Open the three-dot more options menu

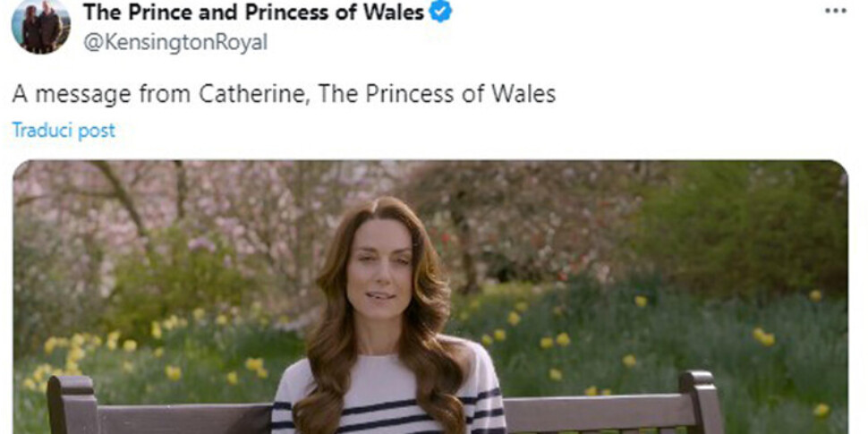[836, 11]
